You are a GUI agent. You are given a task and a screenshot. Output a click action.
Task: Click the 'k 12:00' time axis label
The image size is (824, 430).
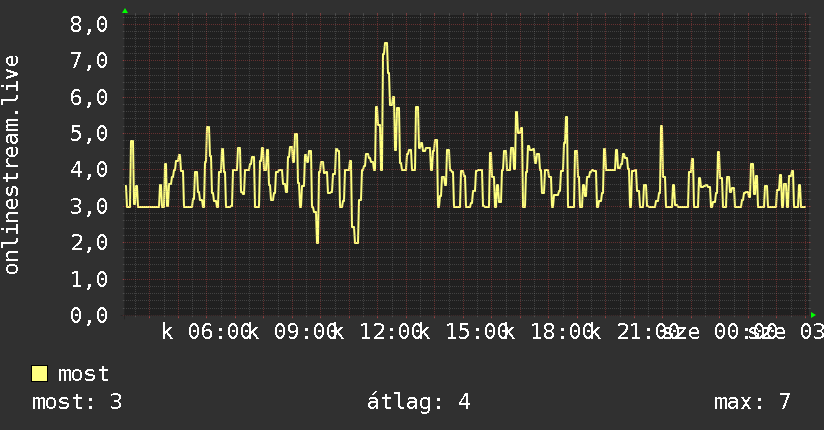point(377,332)
